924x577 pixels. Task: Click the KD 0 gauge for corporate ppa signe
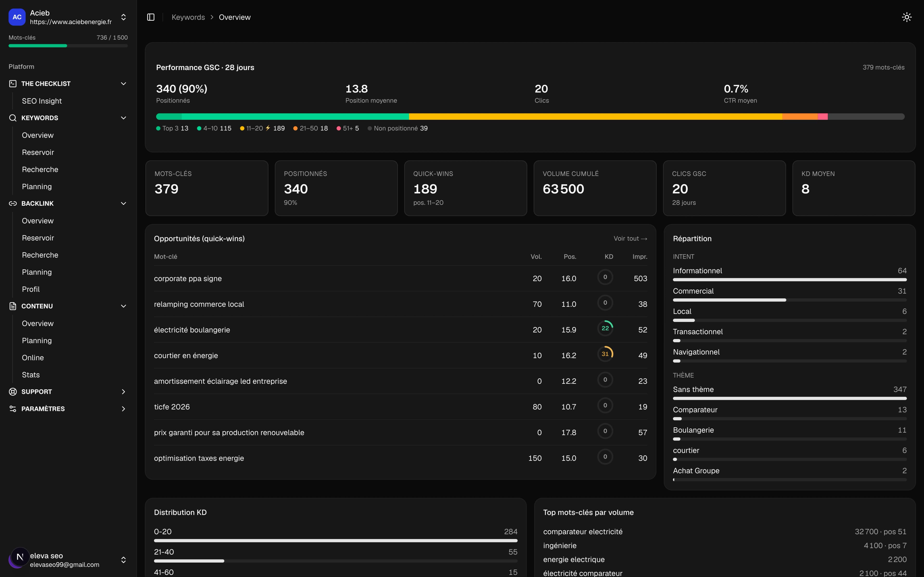[x=605, y=277]
